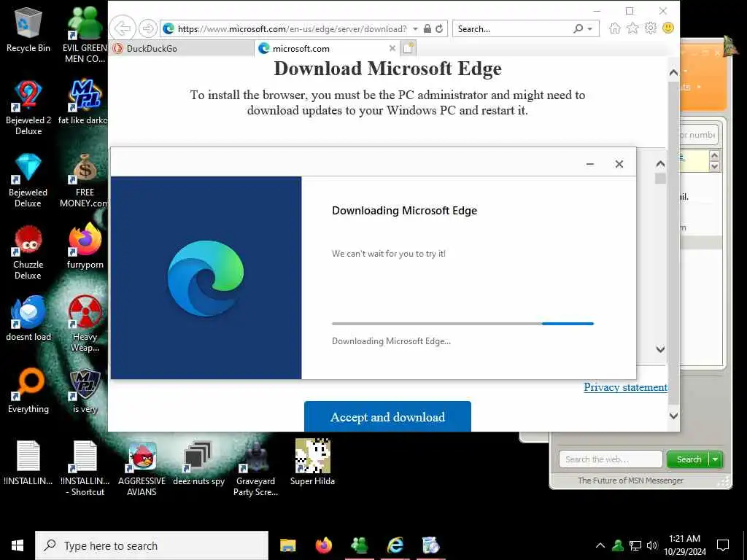Image resolution: width=747 pixels, height=560 pixels.
Task: Close the microsoft.com tab
Action: click(392, 48)
